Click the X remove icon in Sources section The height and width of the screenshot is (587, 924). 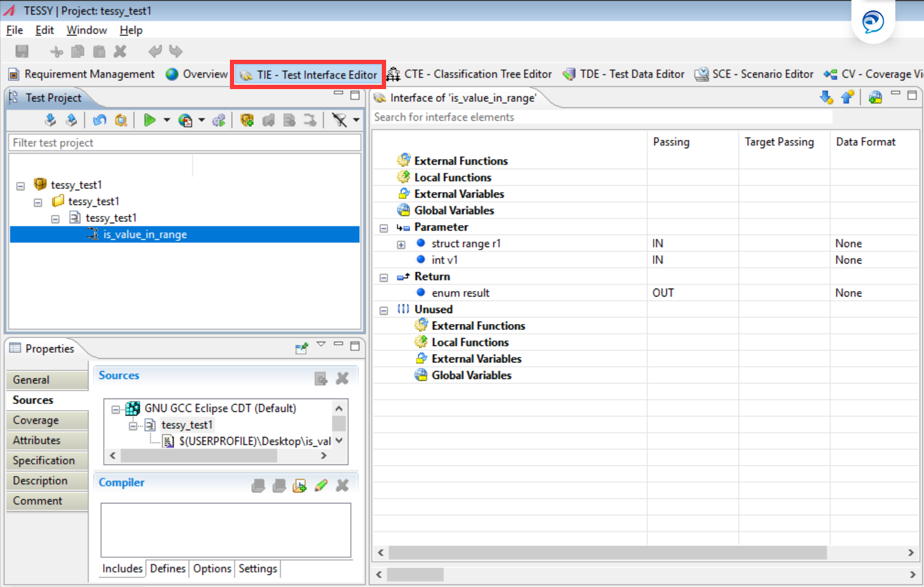tap(342, 378)
